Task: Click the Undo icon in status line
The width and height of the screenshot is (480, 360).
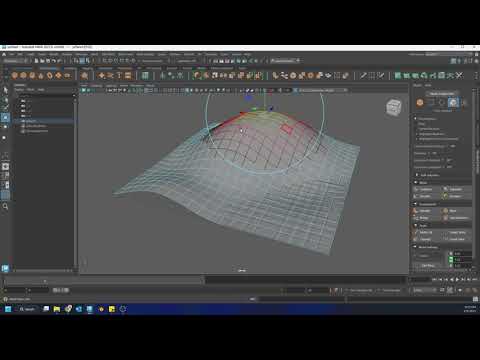Action: (x=54, y=61)
